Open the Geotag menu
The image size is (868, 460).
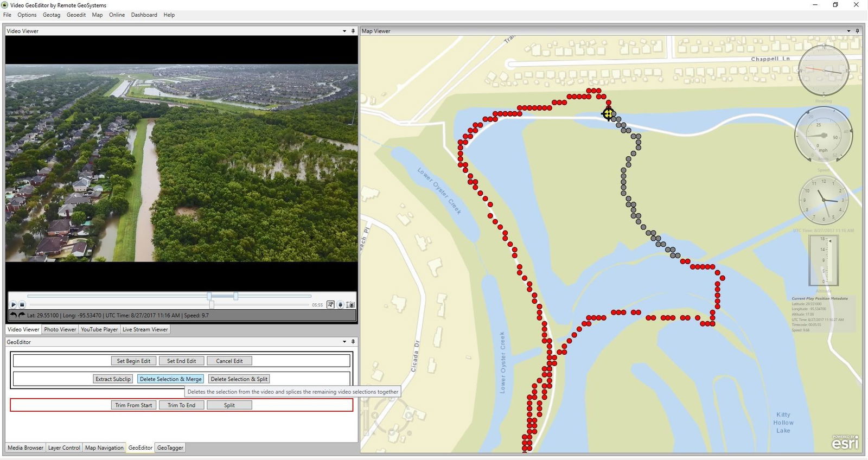[52, 15]
